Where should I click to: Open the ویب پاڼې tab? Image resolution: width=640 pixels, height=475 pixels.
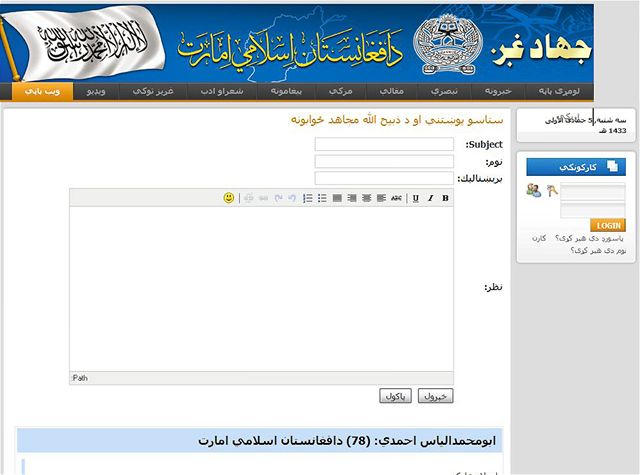[x=42, y=91]
